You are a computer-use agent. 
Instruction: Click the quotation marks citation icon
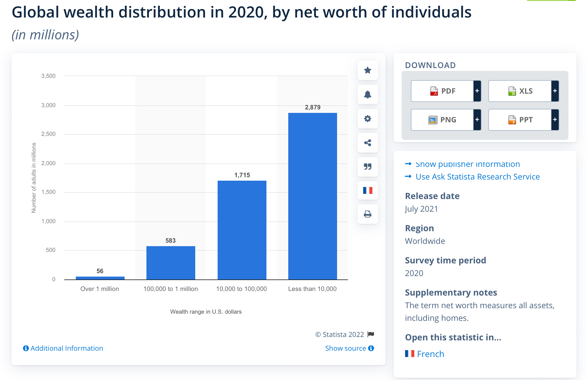point(367,167)
